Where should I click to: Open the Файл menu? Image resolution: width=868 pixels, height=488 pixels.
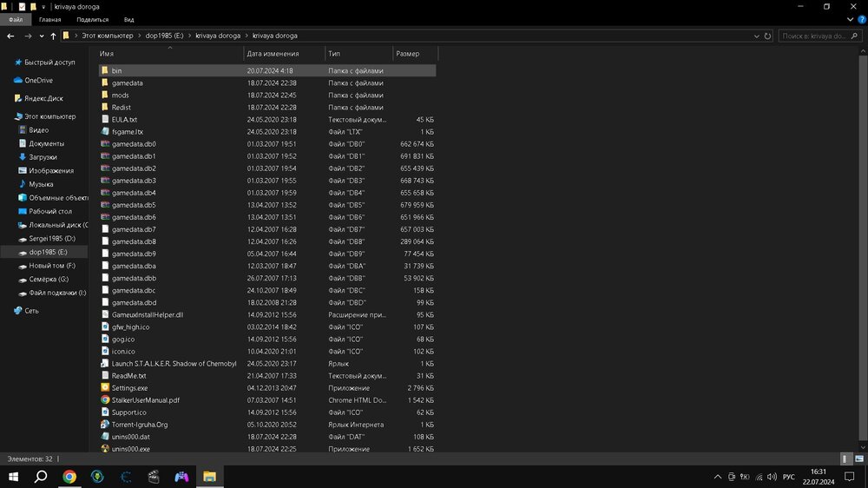click(16, 18)
